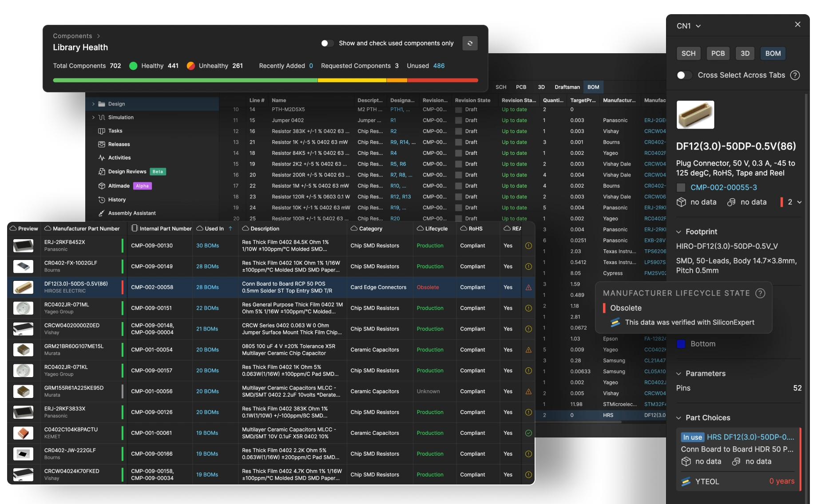817x504 pixels.
Task: Click the Assembly Assistant icon in sidebar
Action: coord(102,213)
